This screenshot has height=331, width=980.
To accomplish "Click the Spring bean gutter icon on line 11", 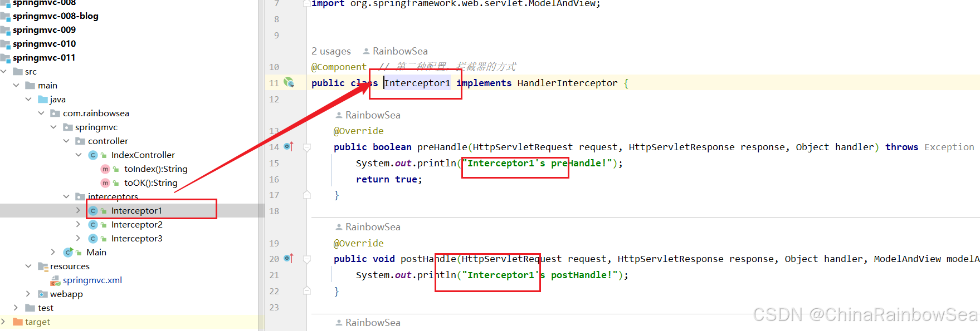I will [289, 82].
